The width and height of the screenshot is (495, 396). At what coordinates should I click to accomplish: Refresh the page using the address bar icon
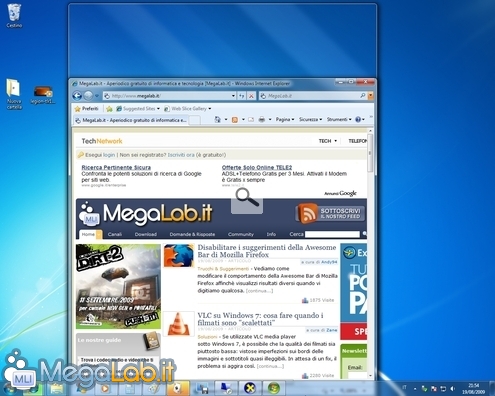(242, 96)
